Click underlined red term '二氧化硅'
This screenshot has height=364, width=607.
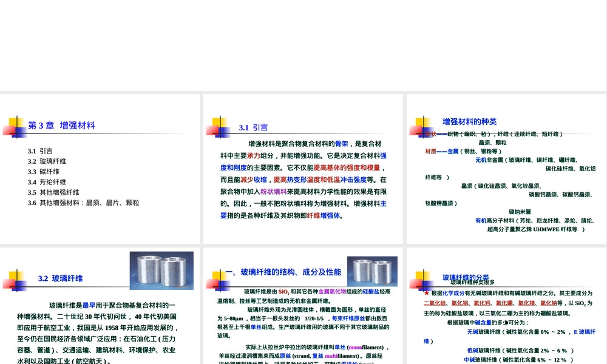click(x=435, y=303)
